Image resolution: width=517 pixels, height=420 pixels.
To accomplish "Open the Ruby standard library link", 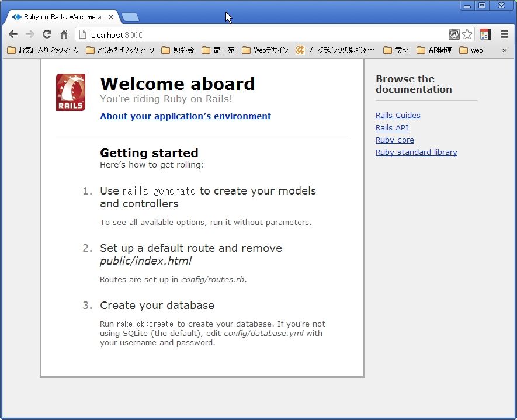I will pyautogui.click(x=417, y=152).
